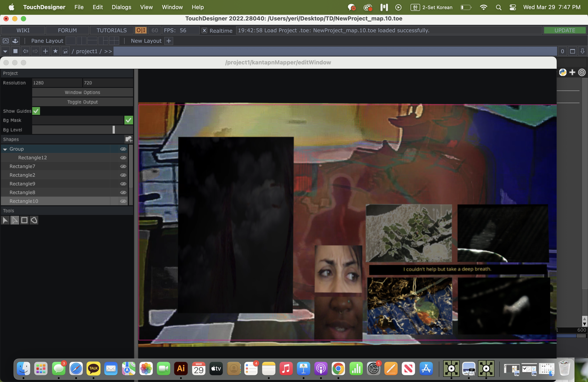Open the TUTORIALS link

coord(111,30)
